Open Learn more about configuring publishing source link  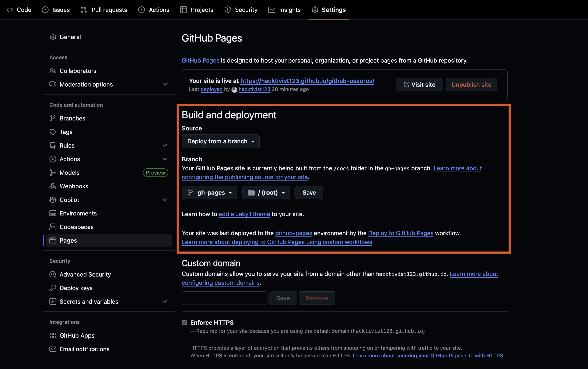coord(245,177)
